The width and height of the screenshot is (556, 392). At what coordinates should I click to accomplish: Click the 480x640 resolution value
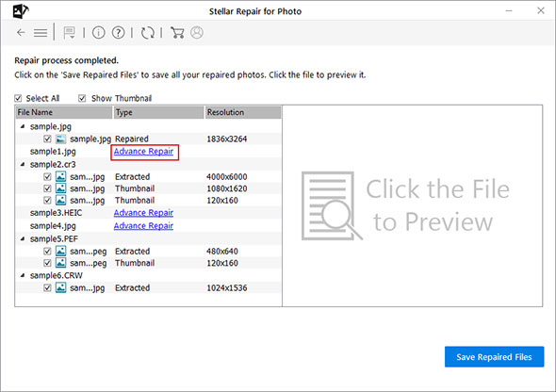pyautogui.click(x=222, y=252)
